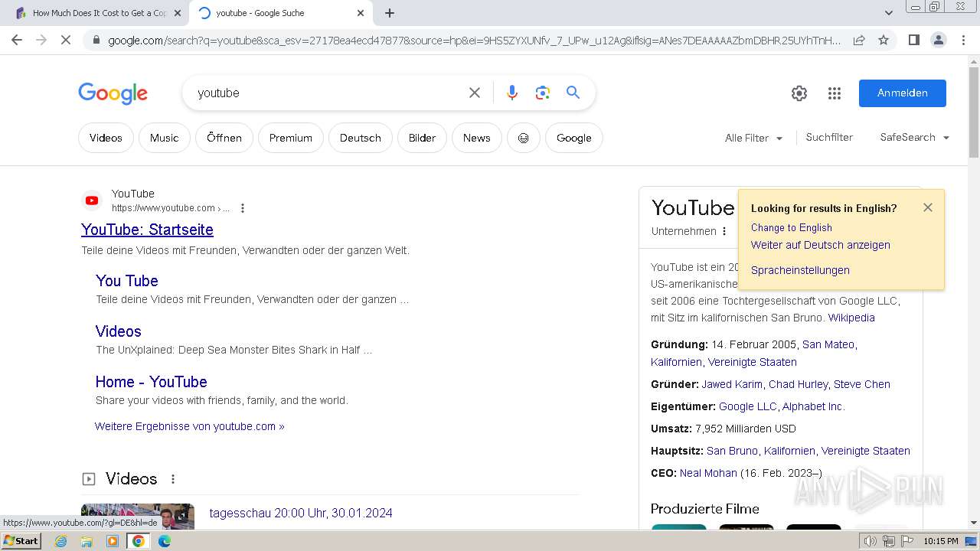
Task: Share this page via address bar icon
Action: click(859, 40)
